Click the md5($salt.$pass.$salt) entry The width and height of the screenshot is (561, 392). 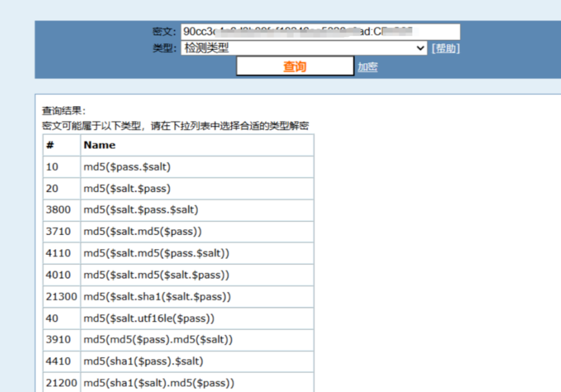pyautogui.click(x=141, y=210)
